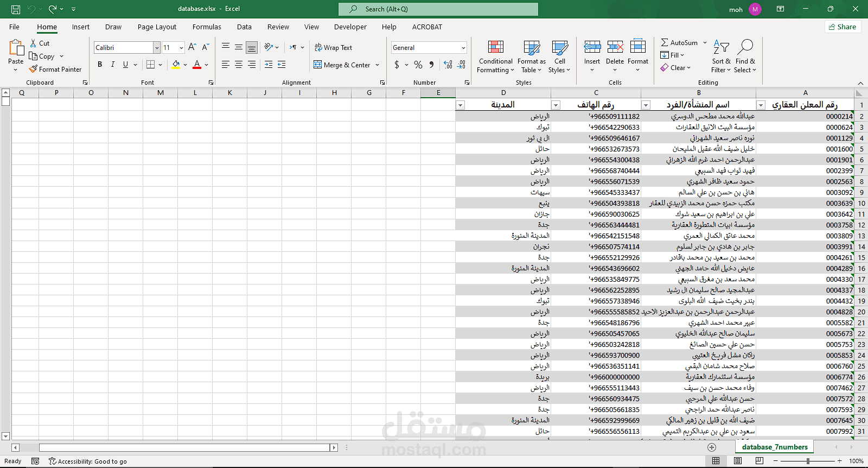This screenshot has width=868, height=468.
Task: Click the AutoSum button
Action: coord(679,42)
